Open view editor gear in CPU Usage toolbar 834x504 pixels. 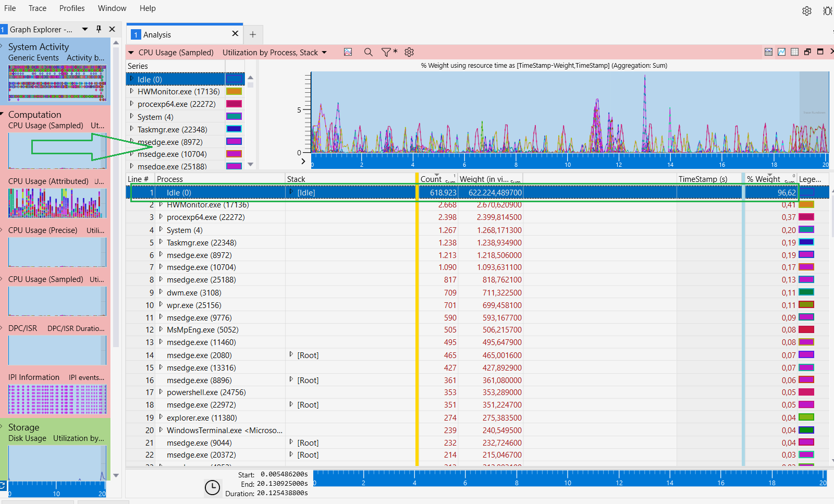coord(409,52)
